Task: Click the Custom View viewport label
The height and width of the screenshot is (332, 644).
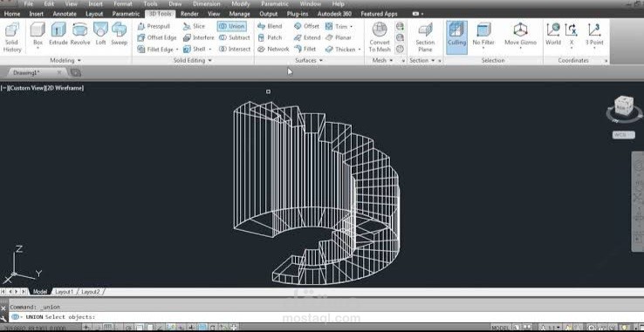Action: 26,88
